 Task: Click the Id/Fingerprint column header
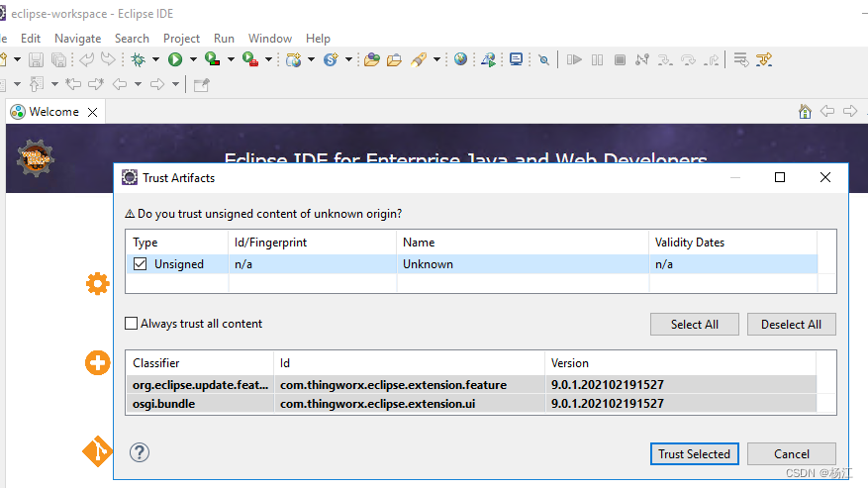tap(312, 243)
